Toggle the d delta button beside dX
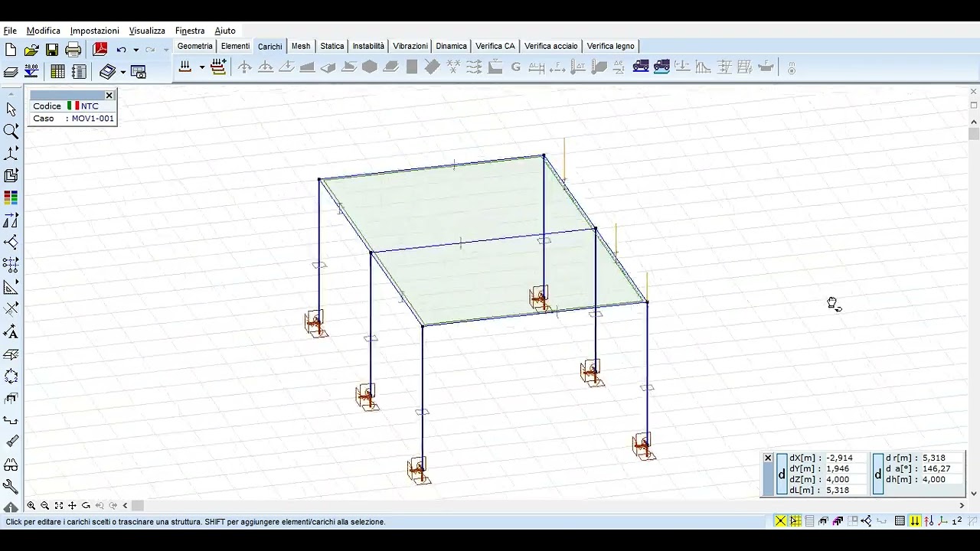Screen dimensions: 980x551 point(782,474)
